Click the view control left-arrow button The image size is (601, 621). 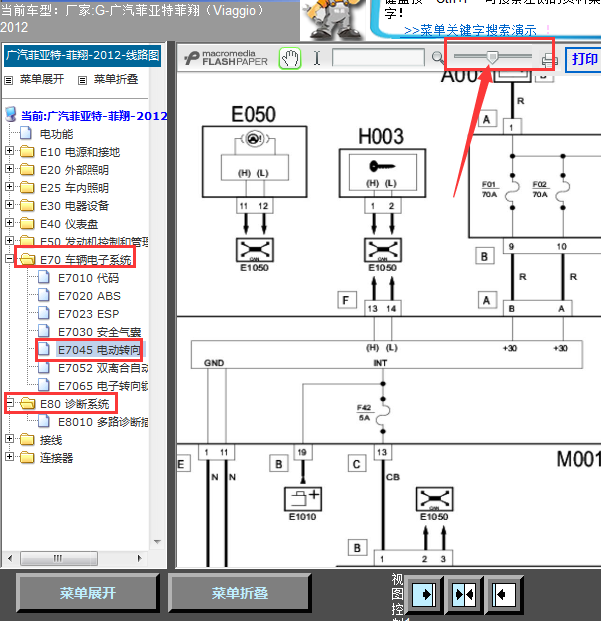tap(504, 594)
